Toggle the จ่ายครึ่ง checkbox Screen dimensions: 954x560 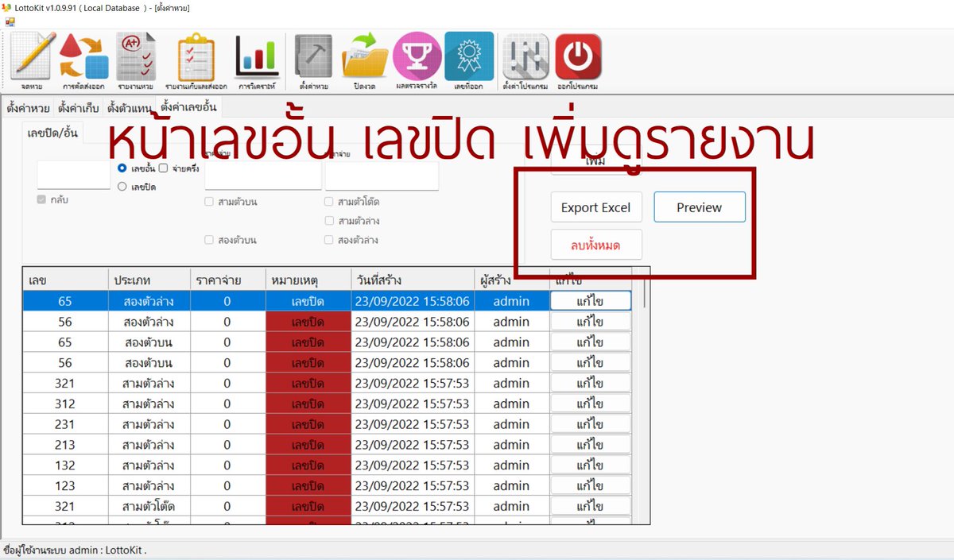click(163, 168)
